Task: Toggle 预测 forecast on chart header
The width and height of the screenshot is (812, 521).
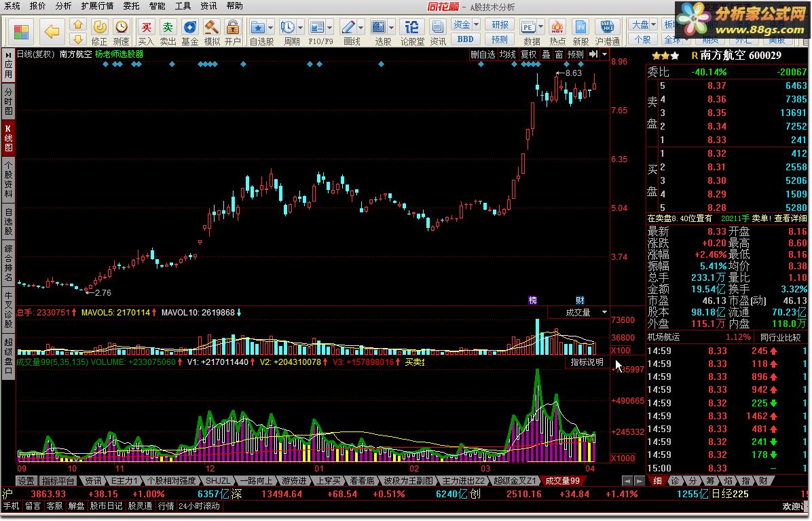Action: click(575, 54)
